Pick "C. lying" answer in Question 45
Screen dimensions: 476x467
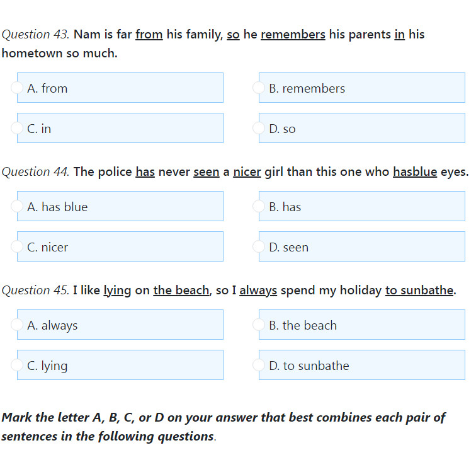point(17,366)
